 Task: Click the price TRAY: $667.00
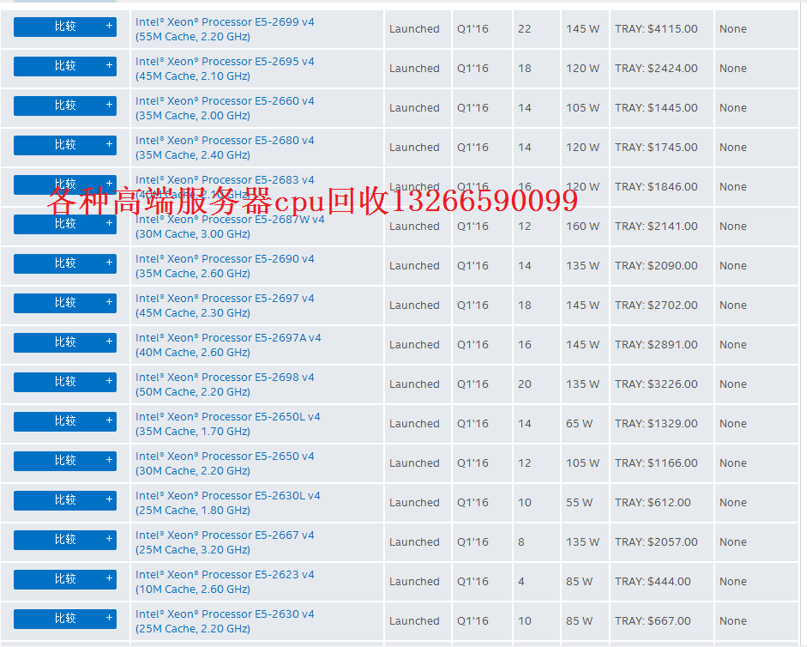(653, 620)
